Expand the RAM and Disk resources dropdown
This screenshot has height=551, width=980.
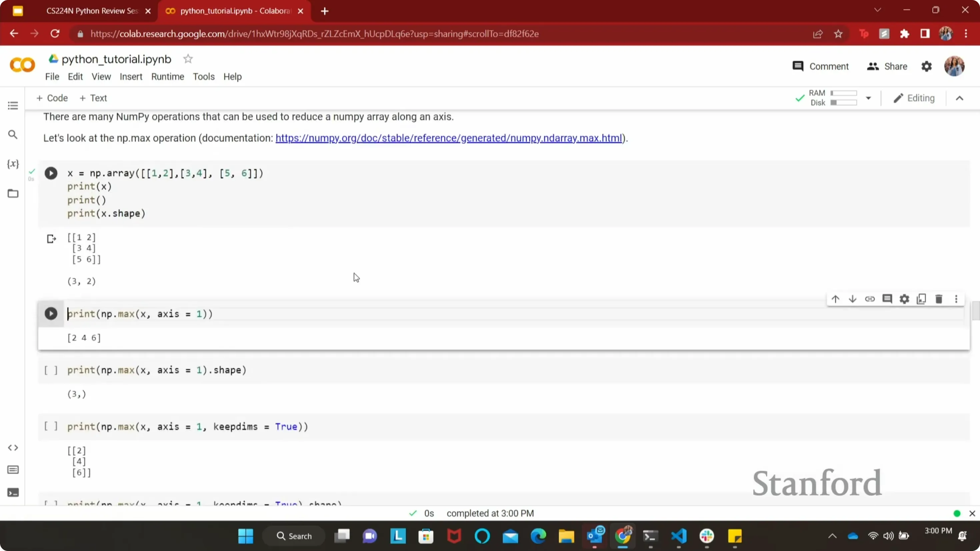tap(869, 98)
